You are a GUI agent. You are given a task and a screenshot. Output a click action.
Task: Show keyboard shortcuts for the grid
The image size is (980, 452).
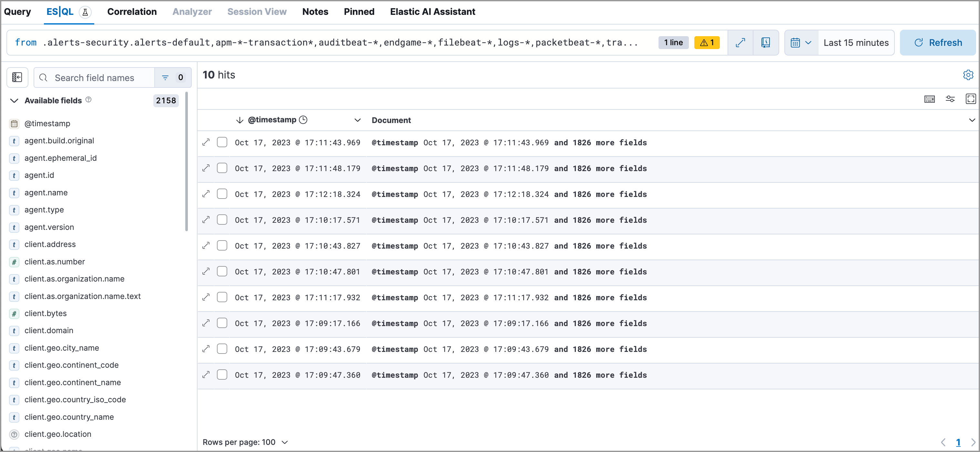click(929, 99)
